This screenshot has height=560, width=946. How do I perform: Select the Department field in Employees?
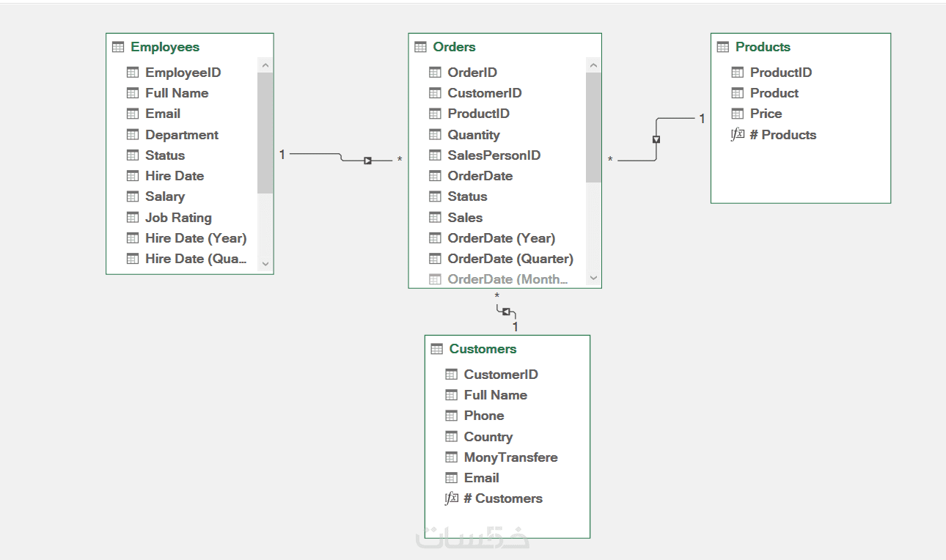(x=182, y=135)
